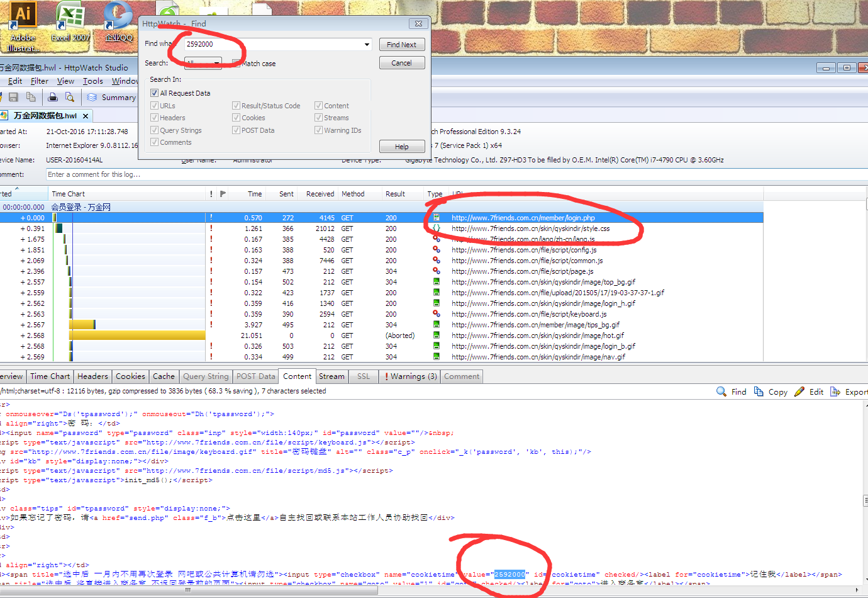Select the style.css request row

tap(530, 228)
